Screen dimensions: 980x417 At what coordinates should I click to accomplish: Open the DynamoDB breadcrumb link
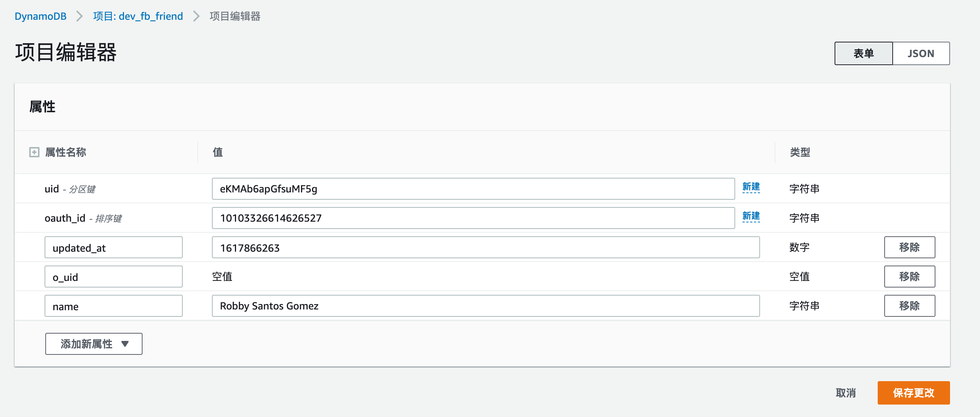click(x=40, y=16)
